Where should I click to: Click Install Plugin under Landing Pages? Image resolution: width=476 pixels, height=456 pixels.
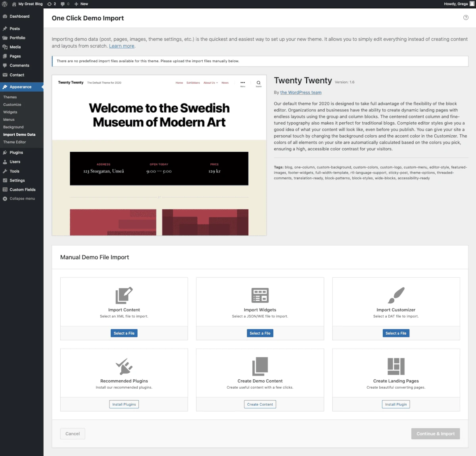(x=396, y=404)
